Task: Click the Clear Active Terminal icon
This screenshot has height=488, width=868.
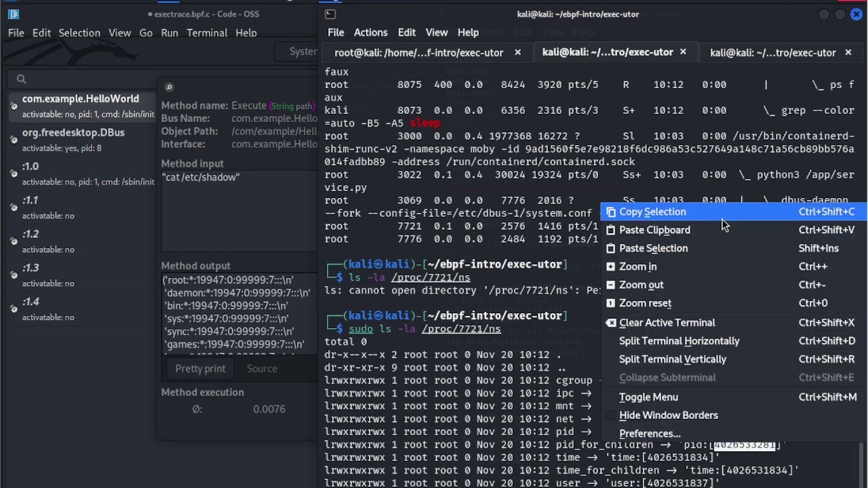Action: point(610,323)
